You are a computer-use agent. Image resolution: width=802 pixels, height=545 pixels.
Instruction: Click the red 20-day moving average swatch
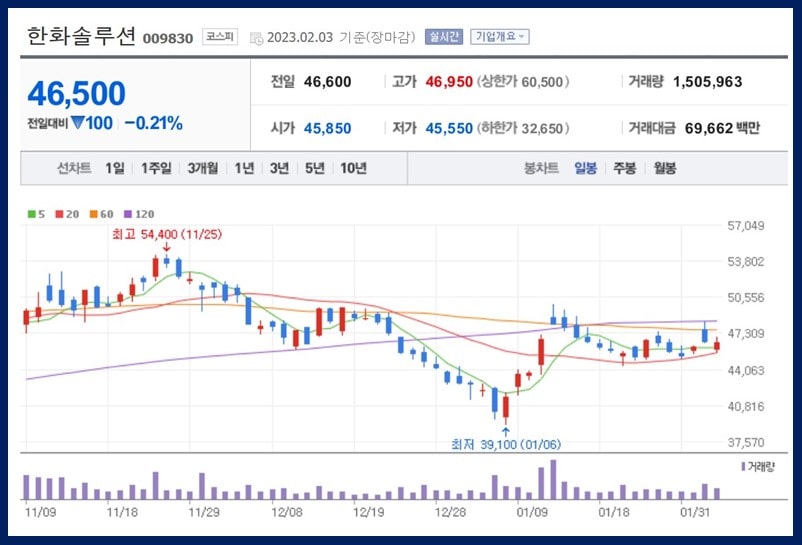point(59,214)
